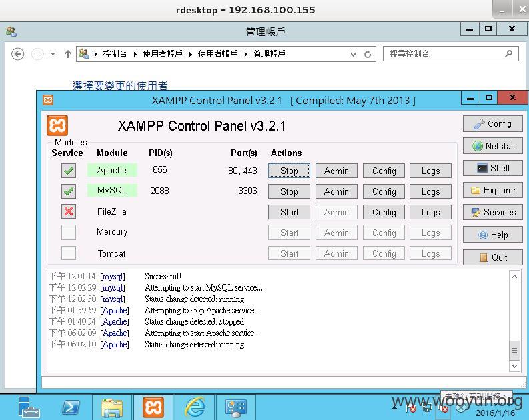This screenshot has height=420, width=529.
Task: Open MySQL Config options
Action: pyautogui.click(x=384, y=191)
